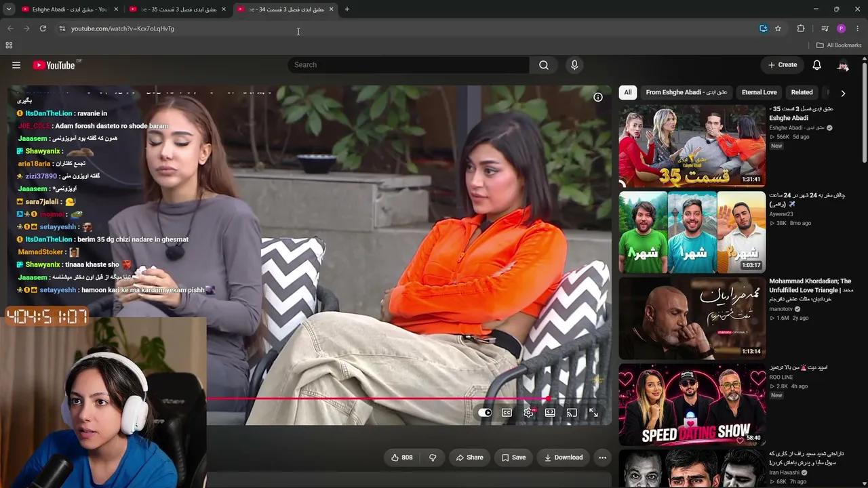Open the Create menu button
The image size is (868, 488).
click(x=783, y=65)
